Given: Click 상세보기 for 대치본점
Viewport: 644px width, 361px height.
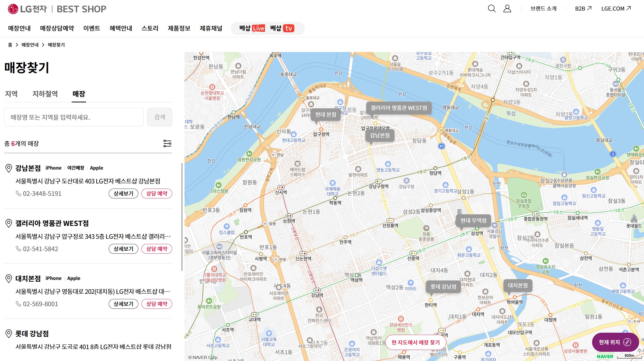Looking at the screenshot, I should tap(123, 304).
